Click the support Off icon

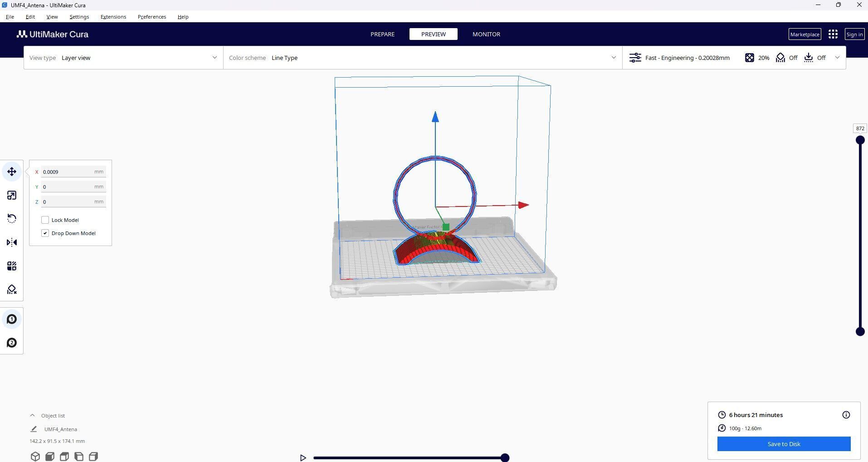pyautogui.click(x=780, y=58)
